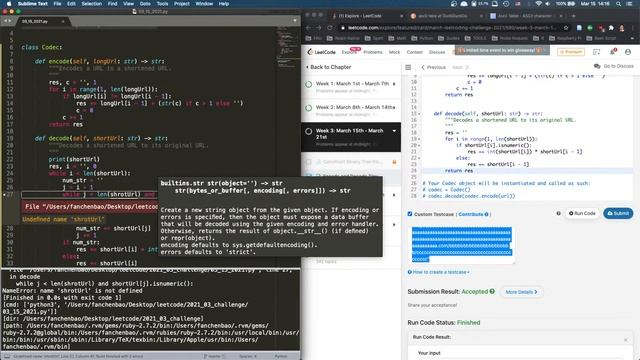Click the help icon left of Run Code
This screenshot has height=360, width=640.
pos(558,213)
